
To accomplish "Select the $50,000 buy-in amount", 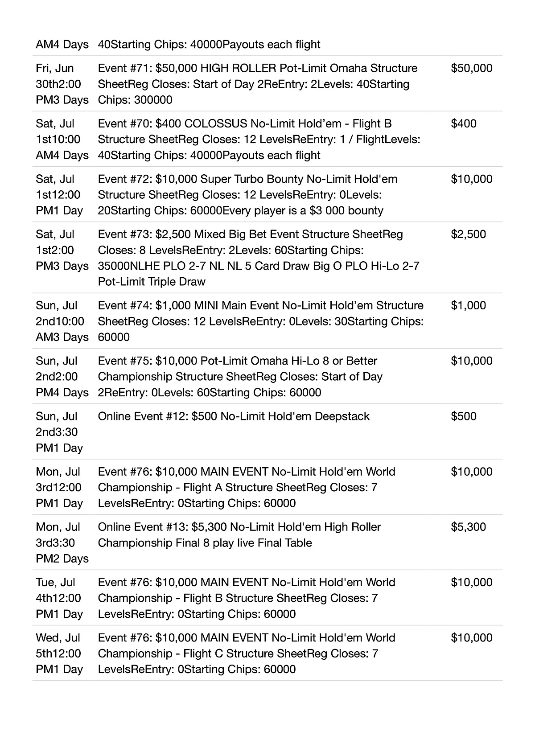I will click(x=472, y=68).
